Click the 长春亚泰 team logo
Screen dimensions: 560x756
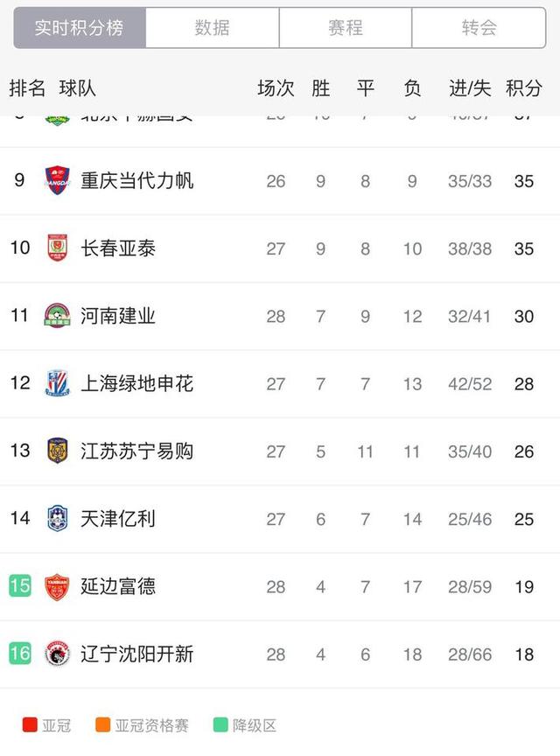click(x=57, y=248)
